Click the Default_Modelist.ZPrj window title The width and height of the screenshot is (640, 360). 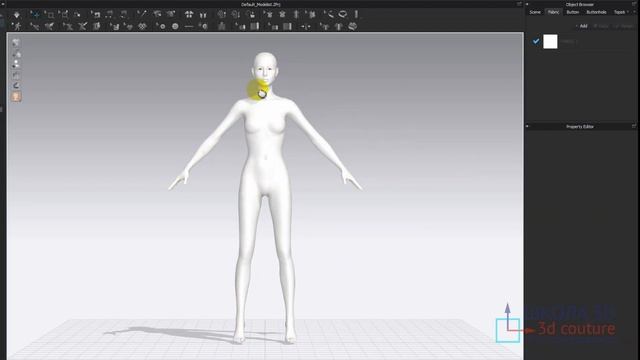tap(261, 4)
